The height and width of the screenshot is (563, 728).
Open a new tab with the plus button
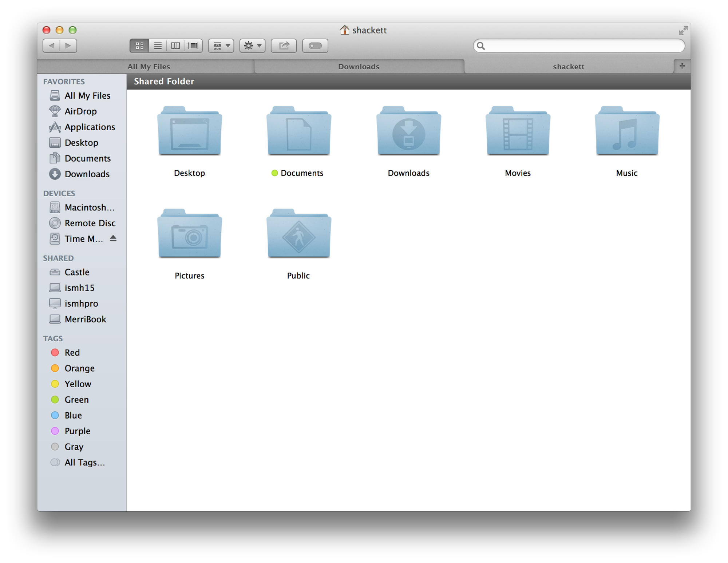point(682,66)
